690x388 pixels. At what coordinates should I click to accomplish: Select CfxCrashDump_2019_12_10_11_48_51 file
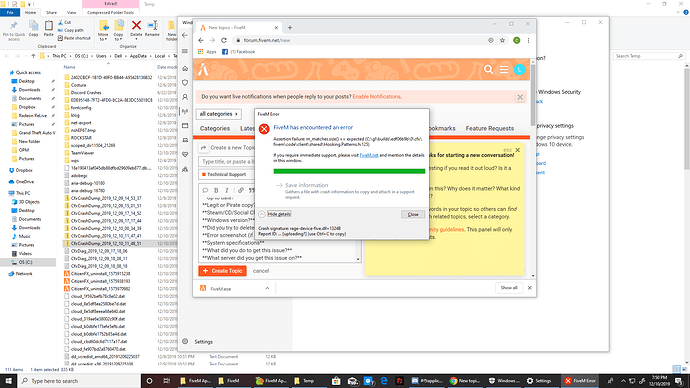tap(106, 243)
